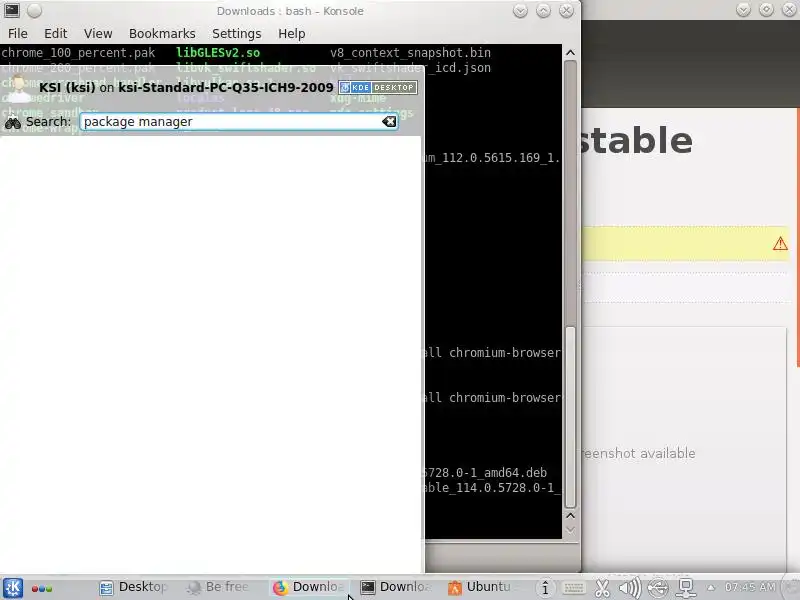The image size is (800, 600).
Task: Clear the search field text
Action: (x=389, y=121)
